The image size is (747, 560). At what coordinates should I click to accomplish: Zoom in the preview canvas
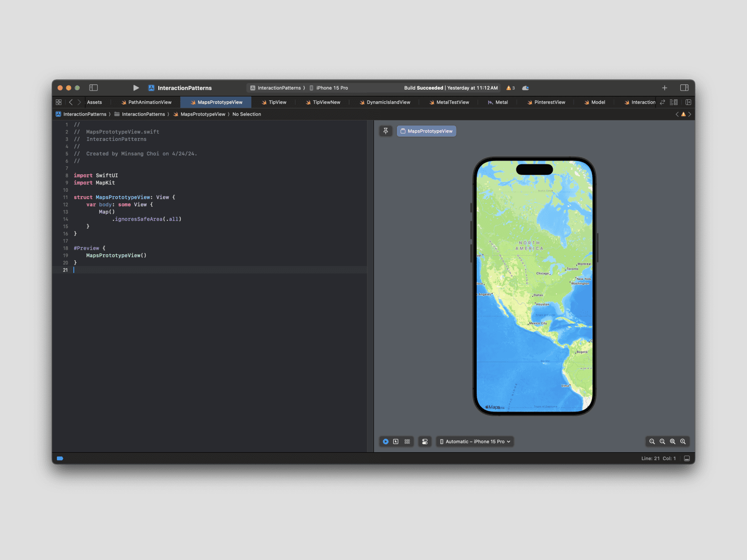683,441
